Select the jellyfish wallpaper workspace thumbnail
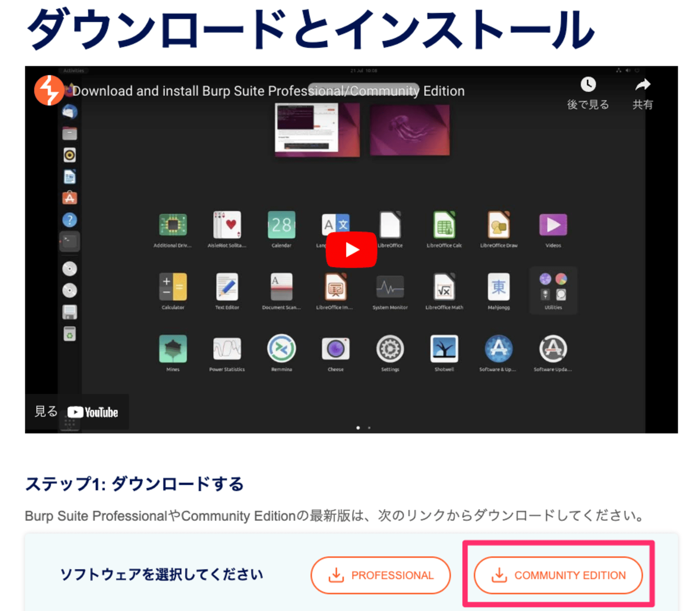The height and width of the screenshot is (611, 700). pyautogui.click(x=410, y=129)
